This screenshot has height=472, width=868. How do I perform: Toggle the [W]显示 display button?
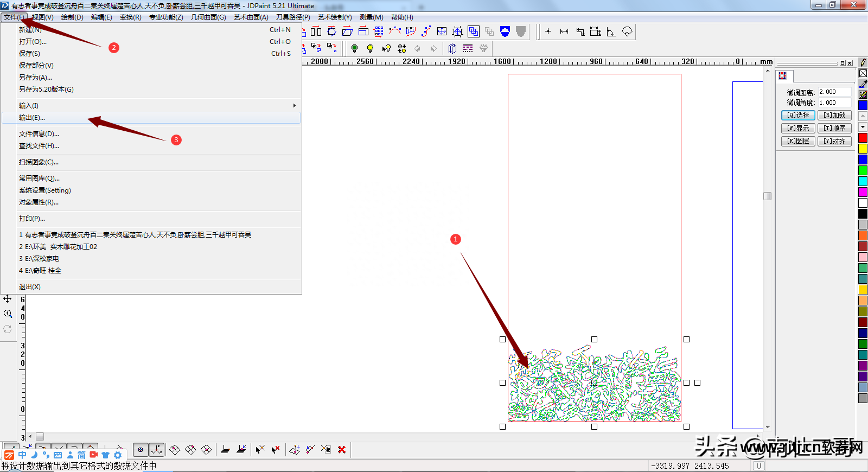[798, 128]
